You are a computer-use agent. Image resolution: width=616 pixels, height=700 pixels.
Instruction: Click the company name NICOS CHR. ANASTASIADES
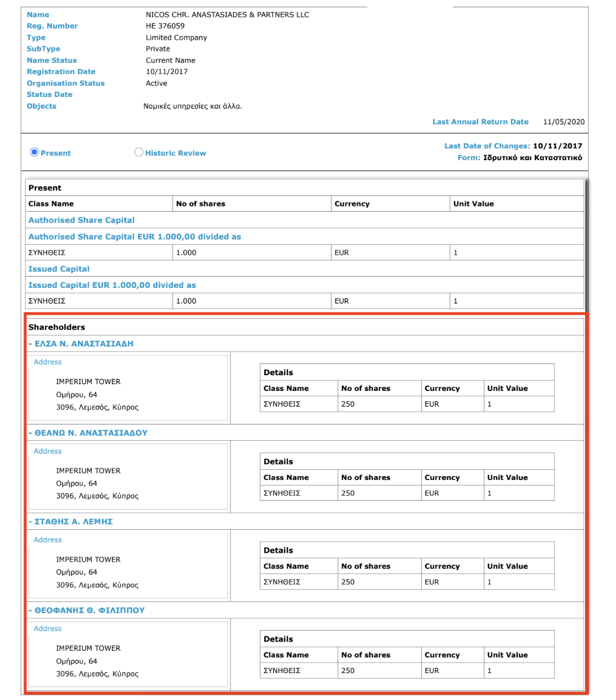click(x=227, y=15)
